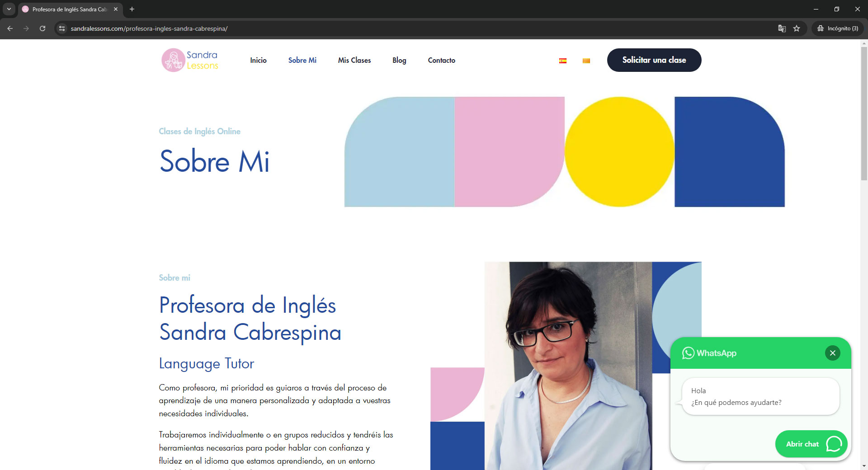Go back to the previous page
Screen dimensions: 868x470
10,28
